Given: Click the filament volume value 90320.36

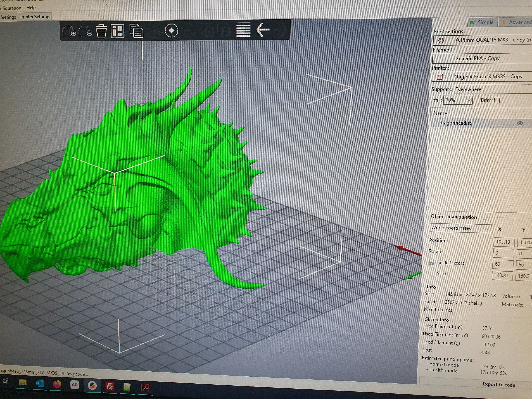Looking at the screenshot, I should pos(491,336).
